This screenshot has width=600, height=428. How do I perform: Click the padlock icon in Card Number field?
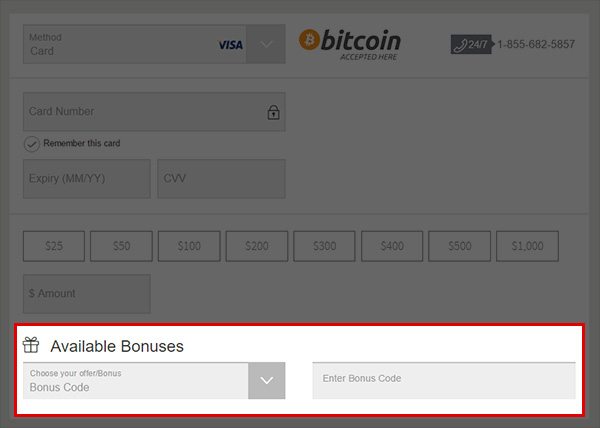273,112
